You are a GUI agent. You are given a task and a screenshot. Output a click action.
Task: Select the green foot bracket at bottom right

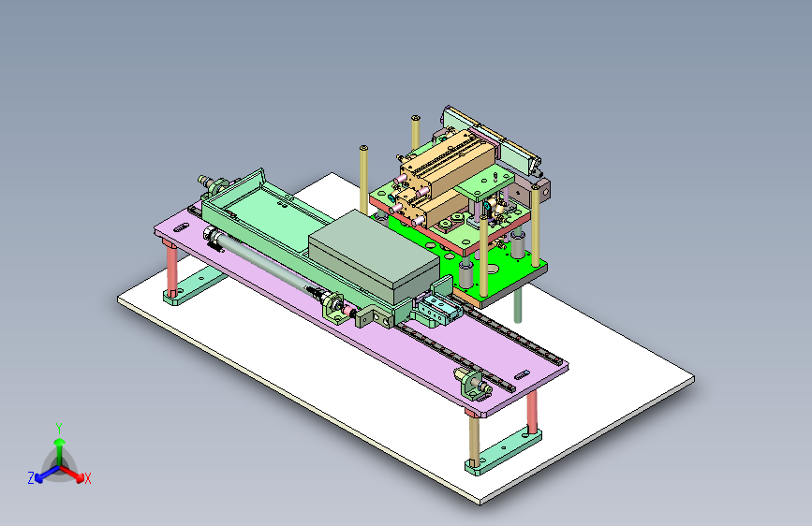pos(503,452)
